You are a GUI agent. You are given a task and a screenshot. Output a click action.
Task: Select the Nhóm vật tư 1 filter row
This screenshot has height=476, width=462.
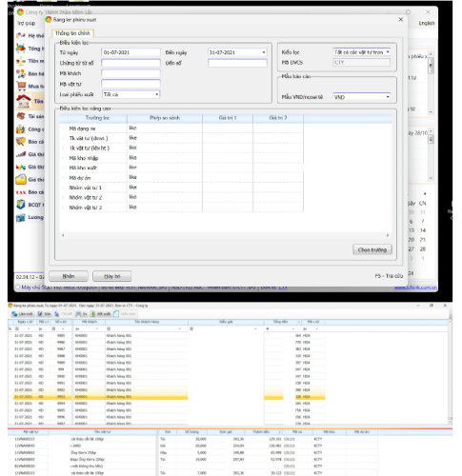(x=183, y=188)
